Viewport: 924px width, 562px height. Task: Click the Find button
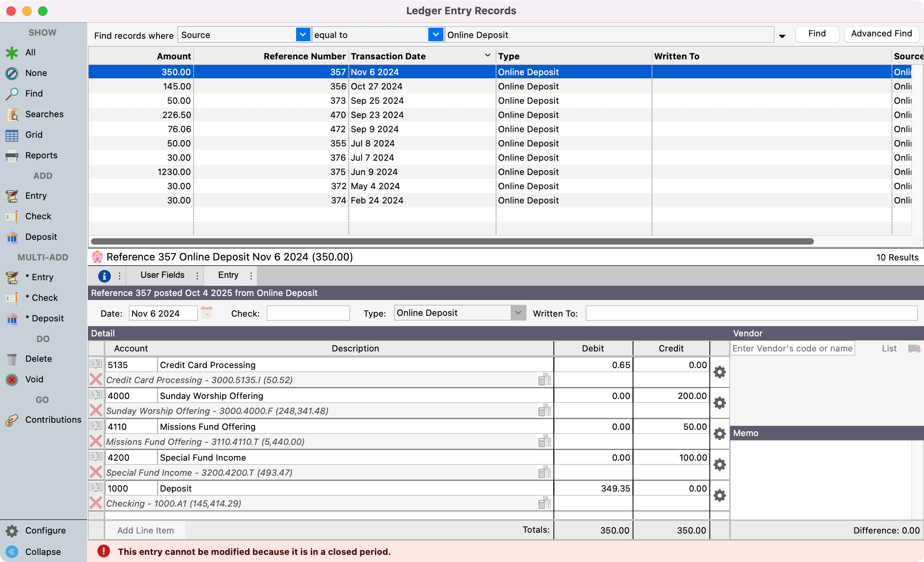pos(817,34)
